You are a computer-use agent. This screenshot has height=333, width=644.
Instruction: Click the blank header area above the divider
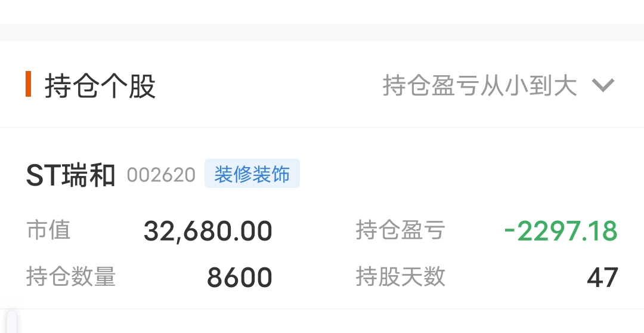[322, 11]
